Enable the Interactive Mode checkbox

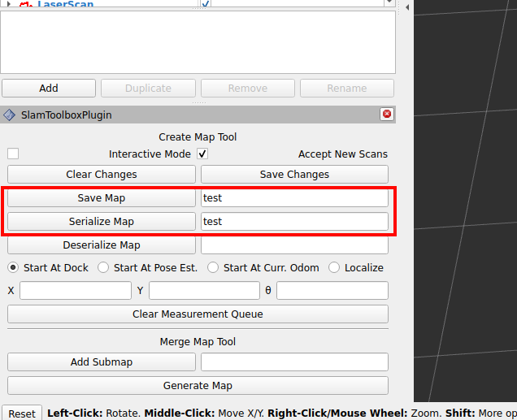click(13, 154)
